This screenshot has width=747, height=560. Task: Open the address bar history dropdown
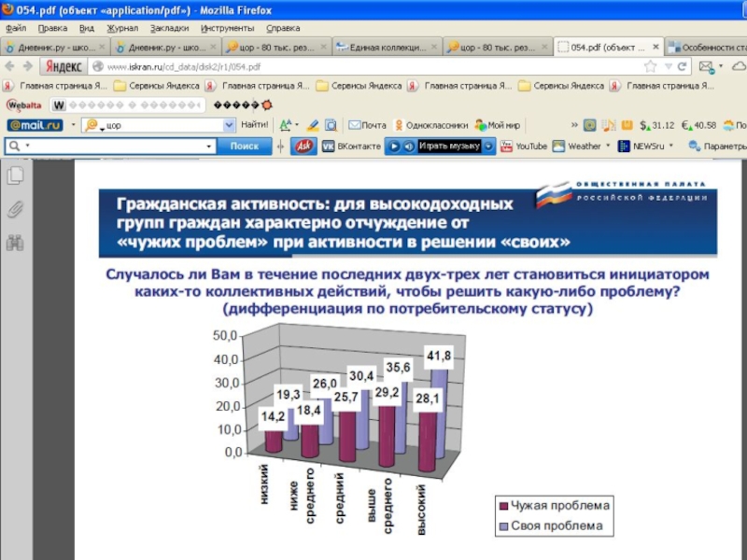(668, 66)
